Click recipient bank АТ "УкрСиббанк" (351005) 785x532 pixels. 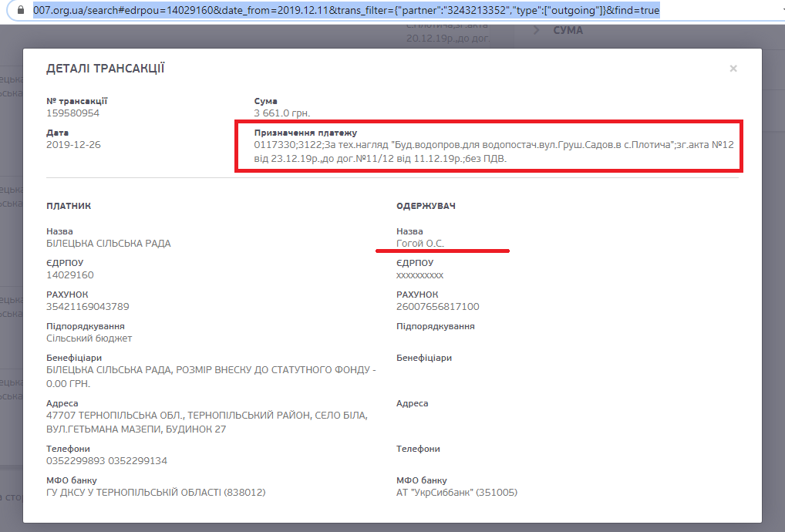457,493
